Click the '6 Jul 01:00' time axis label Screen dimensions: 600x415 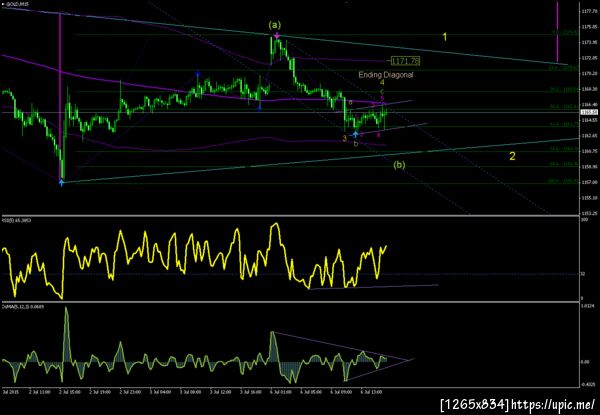tap(281, 392)
